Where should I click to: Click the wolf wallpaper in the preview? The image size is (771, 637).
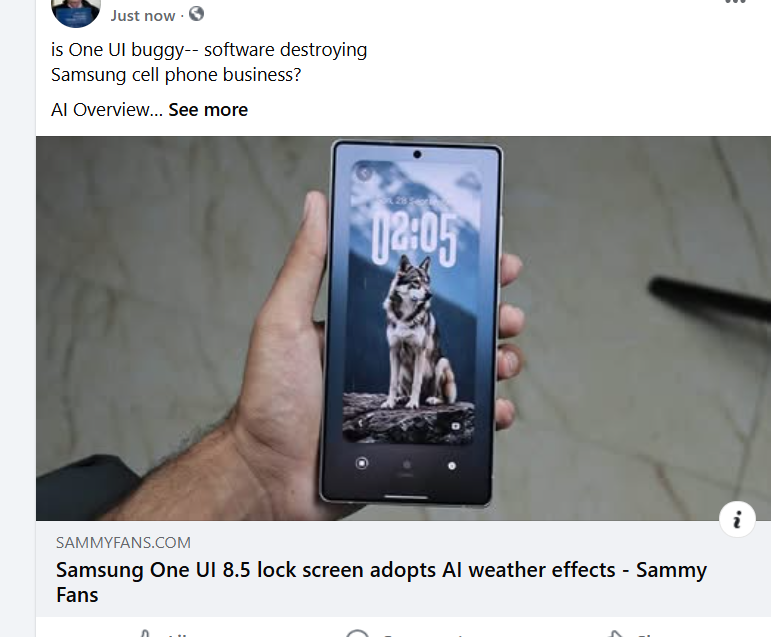[x=412, y=332]
